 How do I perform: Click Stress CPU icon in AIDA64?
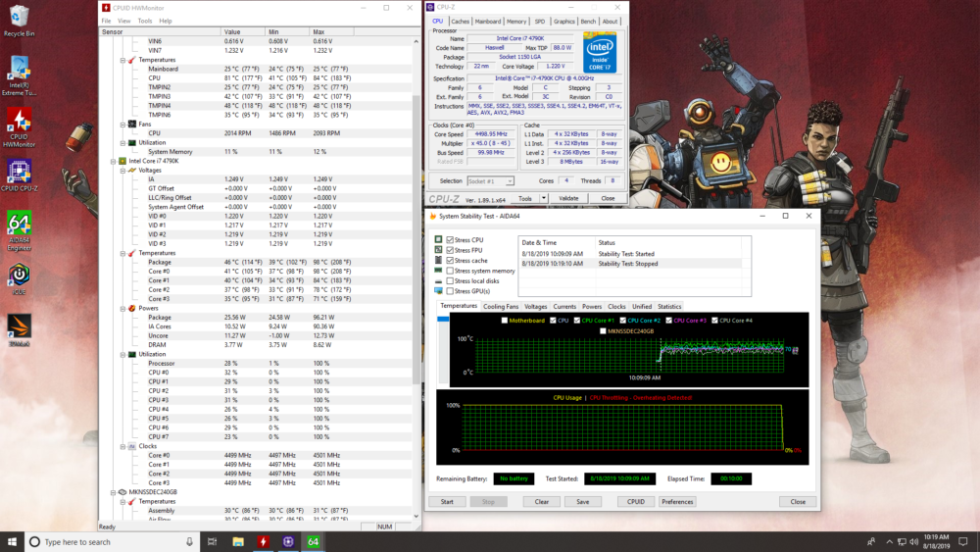click(x=438, y=239)
